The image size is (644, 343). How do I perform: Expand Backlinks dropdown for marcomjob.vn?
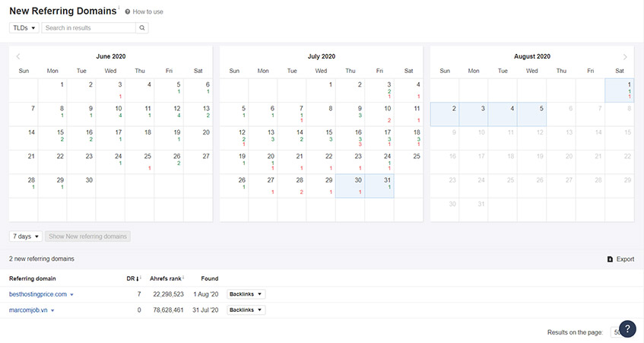point(246,310)
